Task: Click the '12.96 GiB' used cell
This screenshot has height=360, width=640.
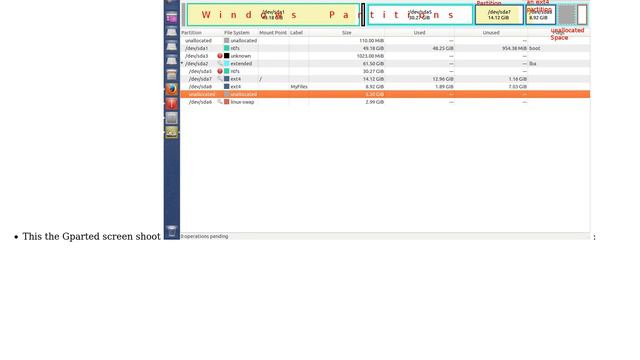Action: 443,79
